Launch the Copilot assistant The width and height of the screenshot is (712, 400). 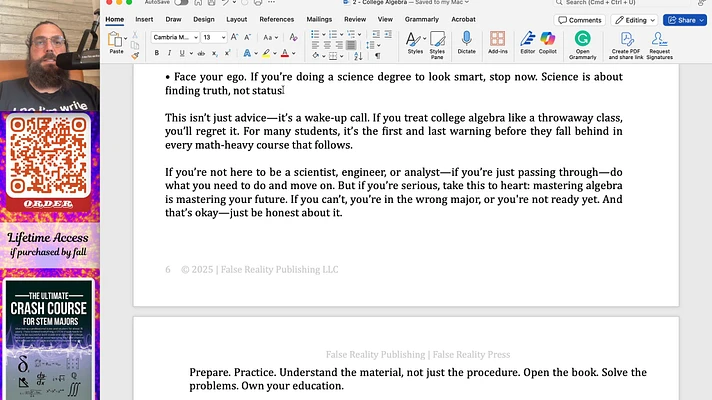pyautogui.click(x=547, y=42)
